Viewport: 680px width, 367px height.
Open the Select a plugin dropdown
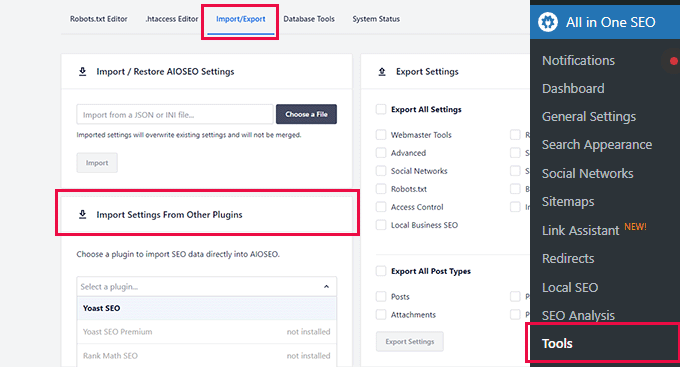(206, 287)
